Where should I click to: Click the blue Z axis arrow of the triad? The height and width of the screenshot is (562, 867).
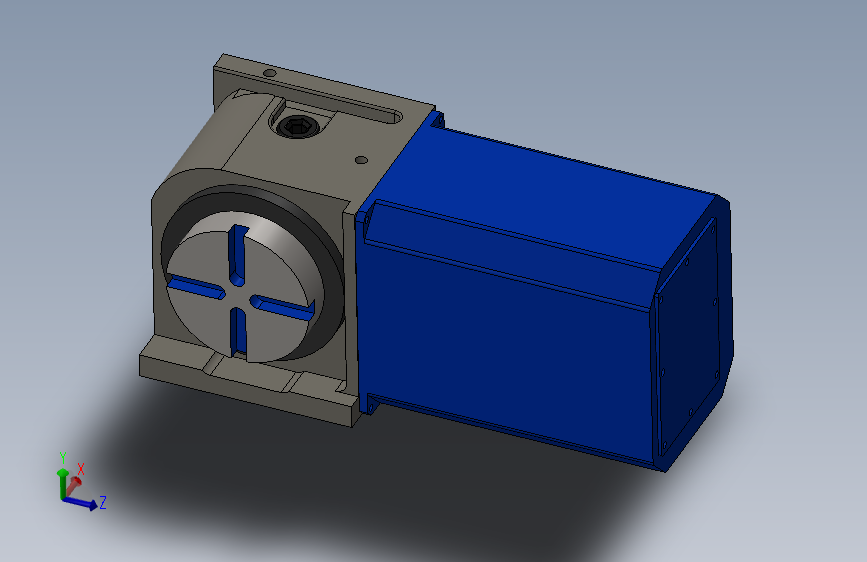point(81,503)
